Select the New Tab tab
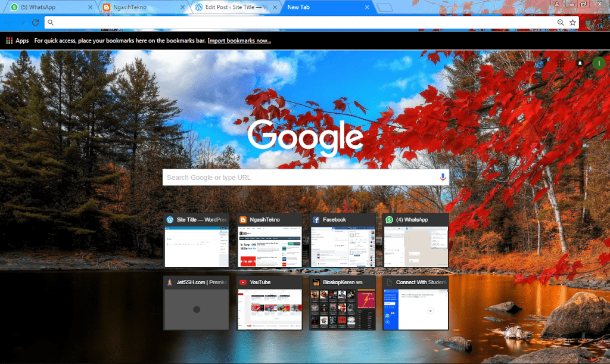The height and width of the screenshot is (364, 610). 327,7
